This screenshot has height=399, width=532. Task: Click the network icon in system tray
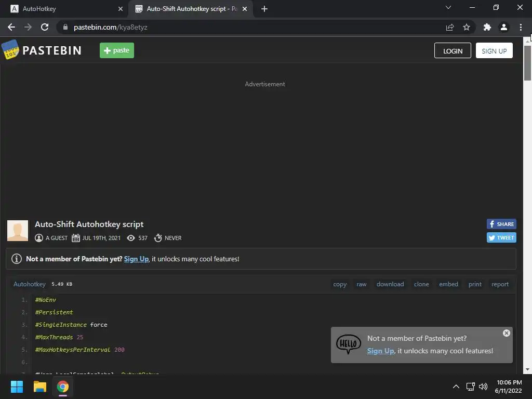470,387
